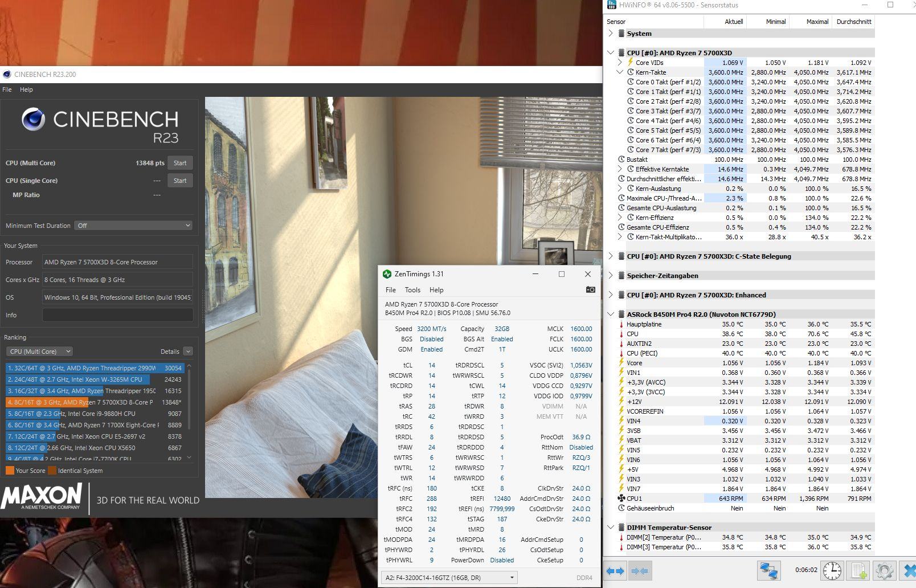Open the remote network monitors icon in HWiNFO
Viewport: 916px width, 588px height.
pyautogui.click(x=768, y=570)
